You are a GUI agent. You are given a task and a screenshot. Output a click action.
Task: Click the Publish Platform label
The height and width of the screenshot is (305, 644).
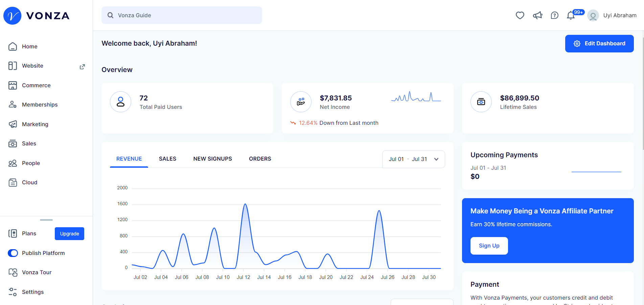pos(43,253)
